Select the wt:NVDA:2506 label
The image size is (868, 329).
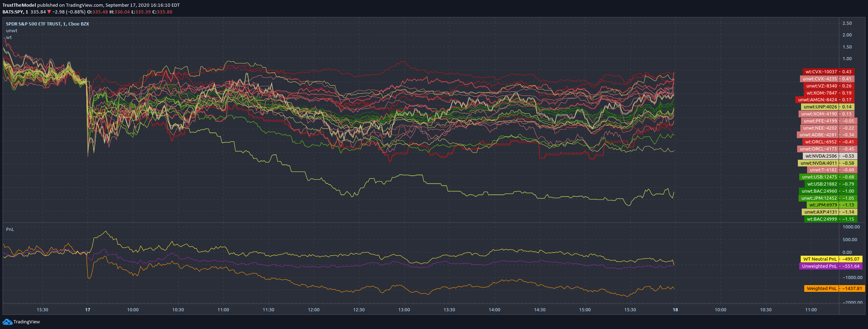(x=830, y=156)
